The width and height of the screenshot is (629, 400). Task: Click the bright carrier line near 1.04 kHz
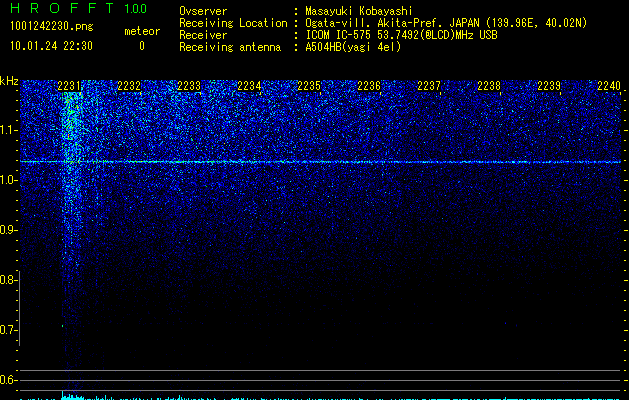click(x=321, y=162)
